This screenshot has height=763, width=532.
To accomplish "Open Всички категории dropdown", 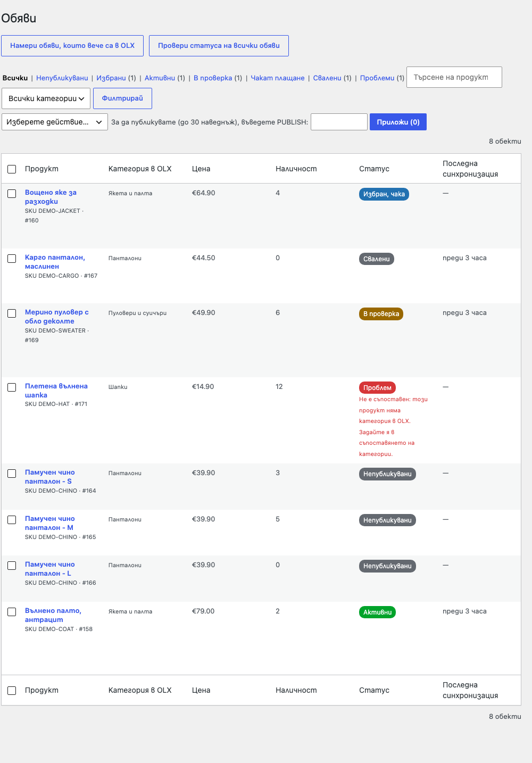I will point(46,98).
